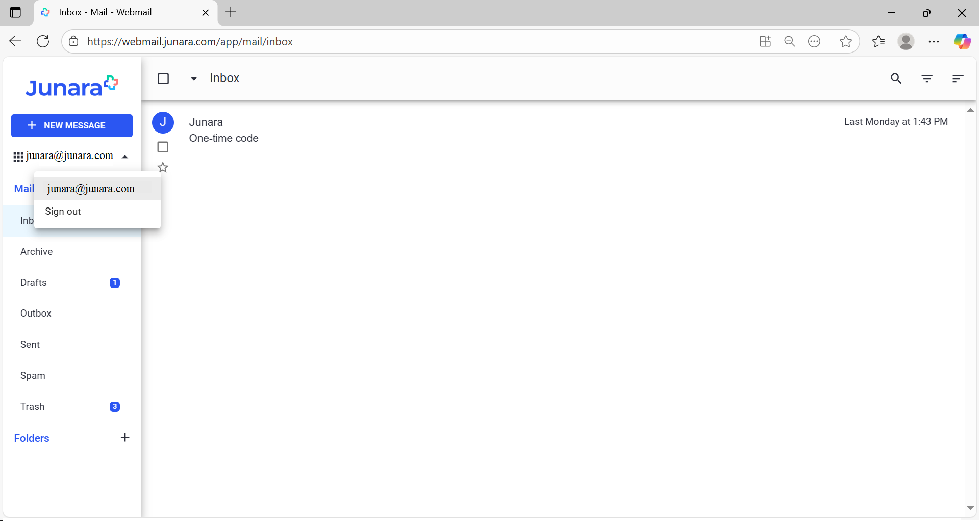Screen dimensions: 980x521
Task: Click the Junara sender avatar
Action: click(x=163, y=122)
